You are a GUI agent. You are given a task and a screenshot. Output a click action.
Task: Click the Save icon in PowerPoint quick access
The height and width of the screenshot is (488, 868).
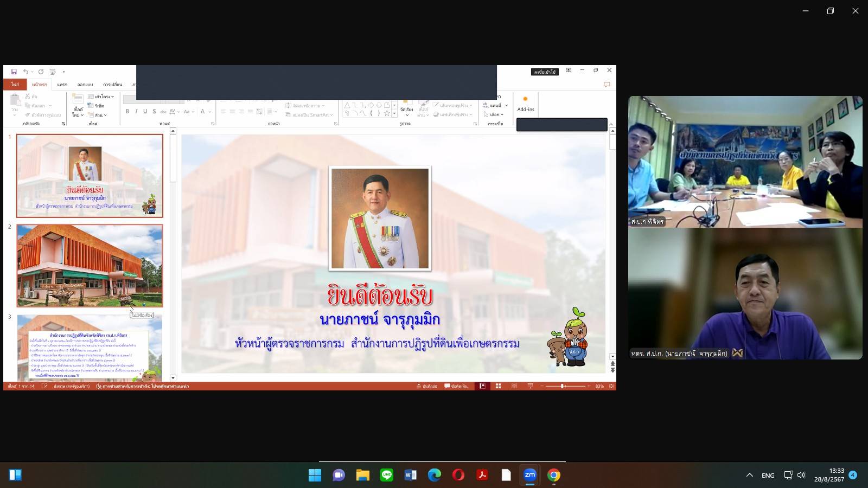coord(14,72)
